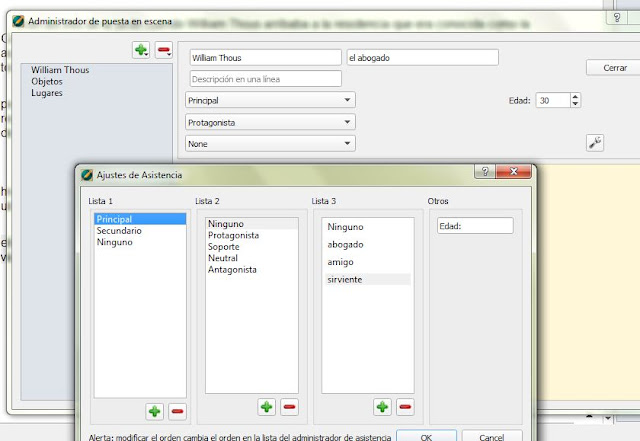
Task: Click the Administrador de puesta en escena title icon
Action: [18, 21]
